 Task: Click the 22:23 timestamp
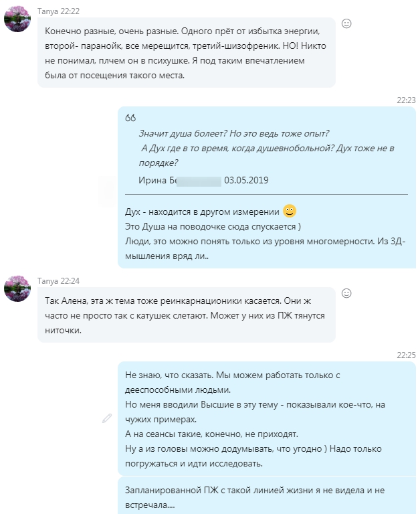coord(406,100)
